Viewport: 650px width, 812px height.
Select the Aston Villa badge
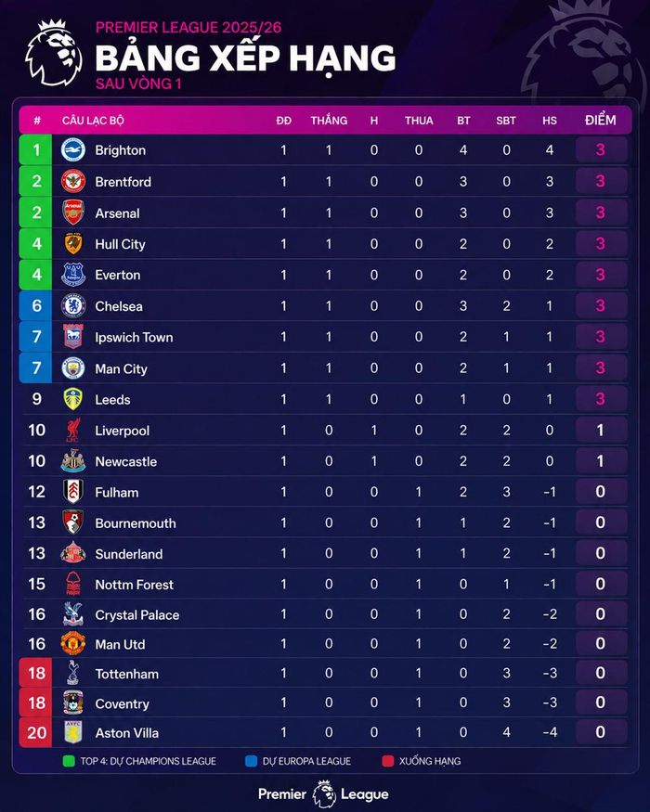[73, 732]
